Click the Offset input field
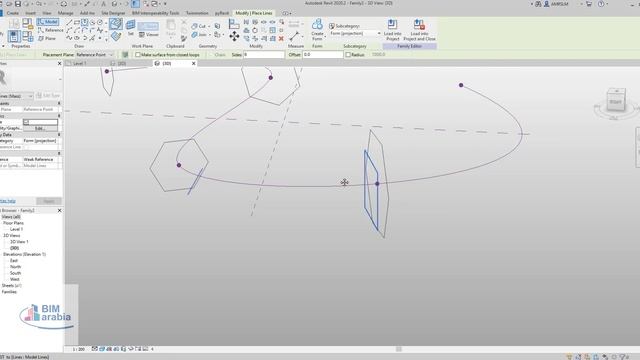Screen dimensions: 640x360 [322, 55]
